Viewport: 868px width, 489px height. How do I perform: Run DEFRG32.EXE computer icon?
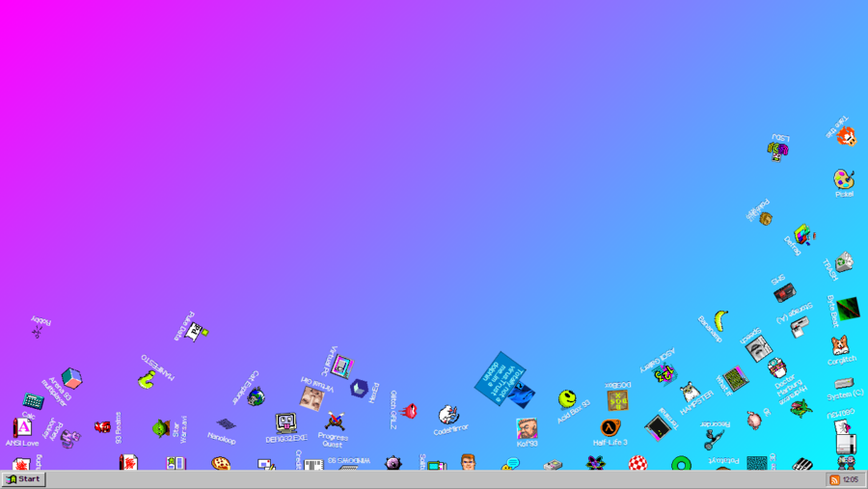(285, 423)
